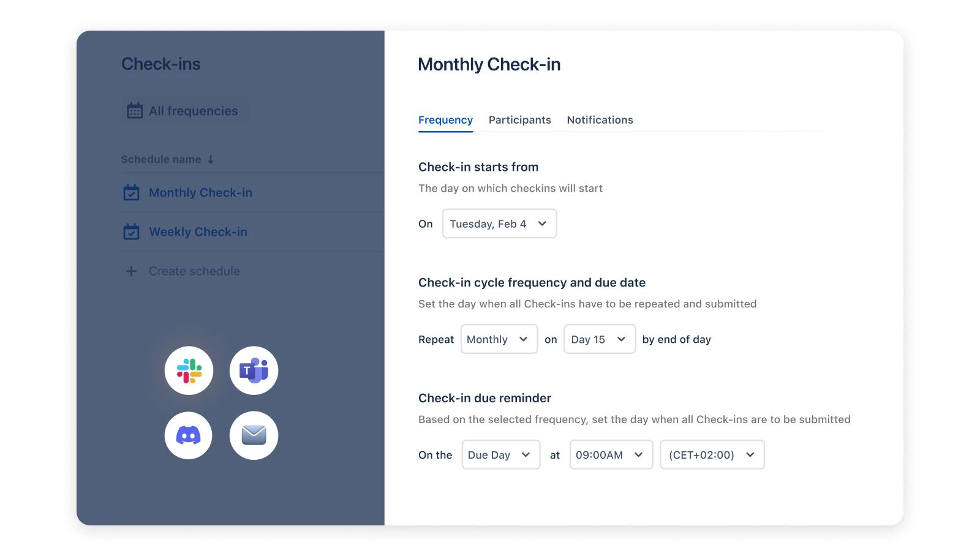
Task: Click the plus icon for Create schedule
Action: point(131,271)
